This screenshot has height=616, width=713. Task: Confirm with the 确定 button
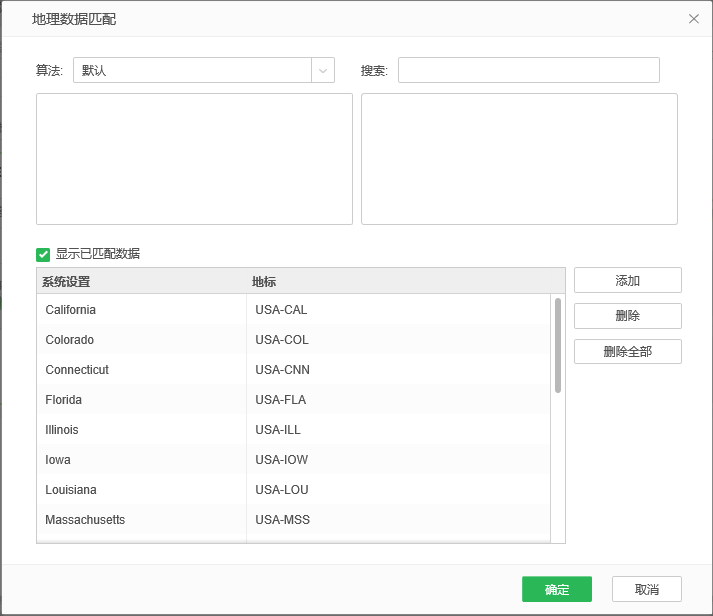(x=557, y=589)
